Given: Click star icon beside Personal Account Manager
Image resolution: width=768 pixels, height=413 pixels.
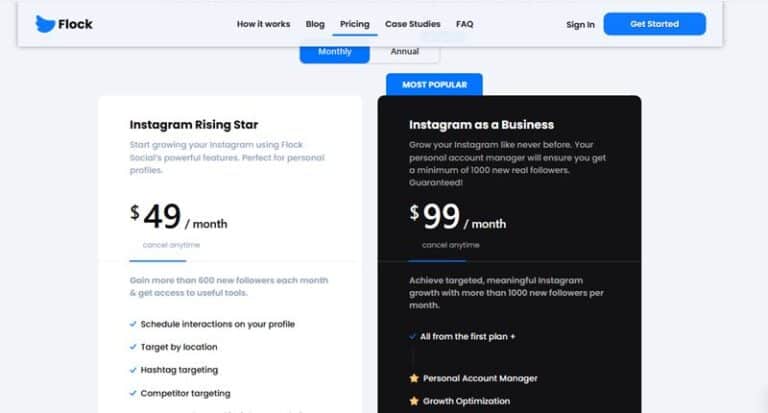Looking at the screenshot, I should (x=413, y=378).
